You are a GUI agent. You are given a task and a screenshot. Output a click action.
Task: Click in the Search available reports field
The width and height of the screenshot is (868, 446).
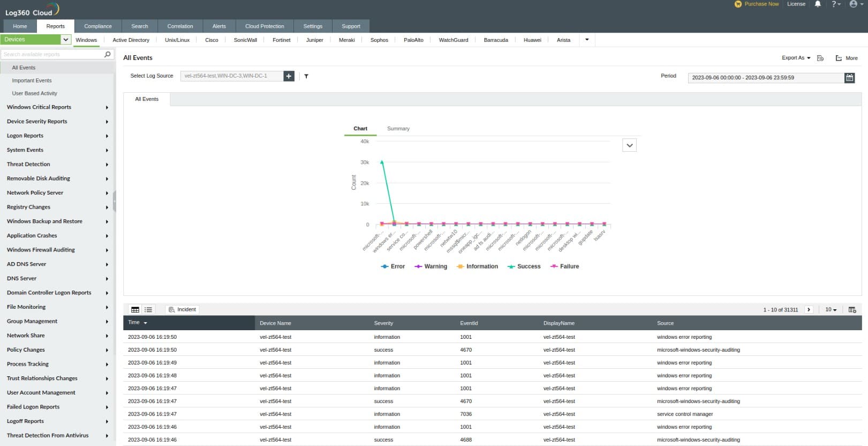[52, 54]
